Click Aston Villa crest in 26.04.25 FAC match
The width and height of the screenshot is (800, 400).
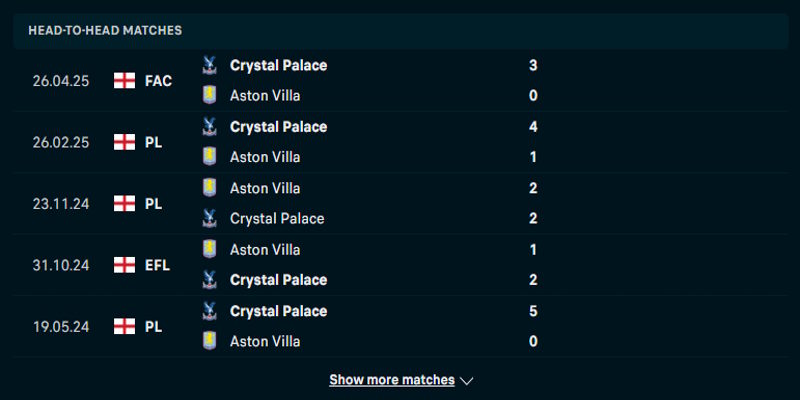(209, 96)
